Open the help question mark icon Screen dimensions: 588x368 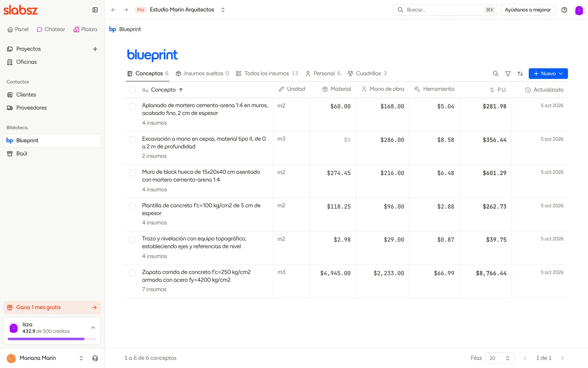tap(564, 10)
